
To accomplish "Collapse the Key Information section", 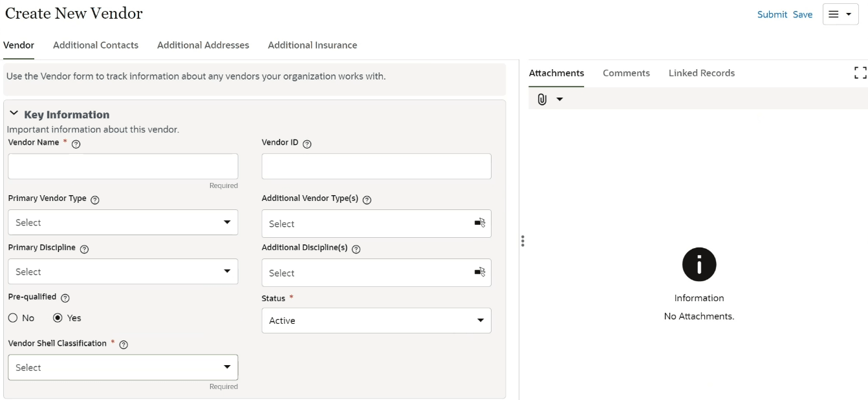I will [14, 114].
